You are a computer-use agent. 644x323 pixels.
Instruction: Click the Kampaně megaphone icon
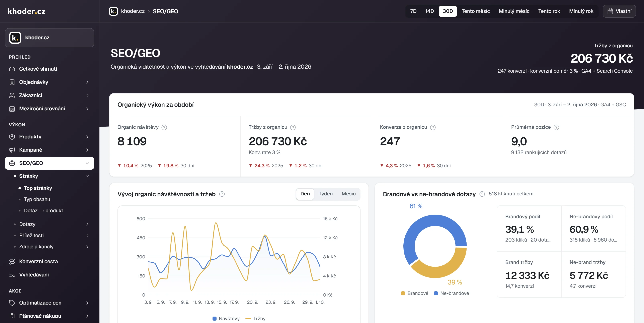click(12, 150)
